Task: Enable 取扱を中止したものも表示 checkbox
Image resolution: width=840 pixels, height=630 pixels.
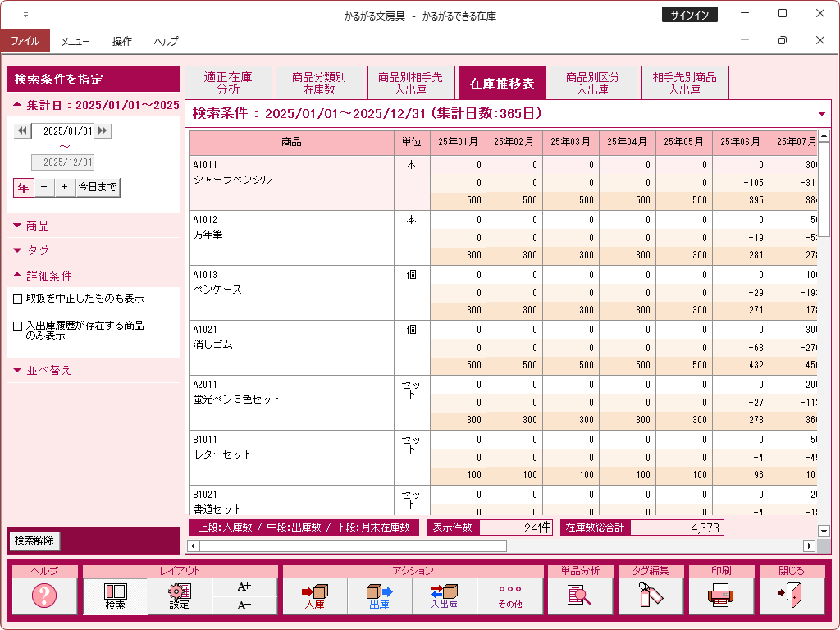Action: [x=18, y=299]
